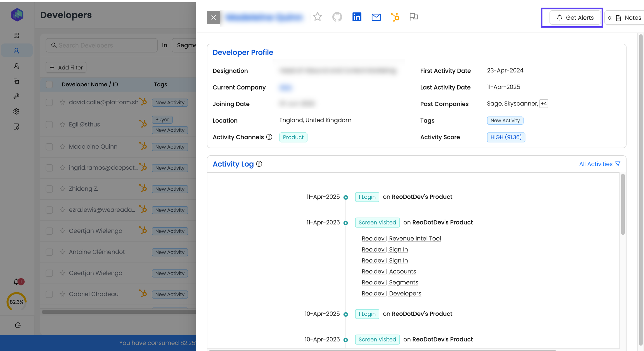Image resolution: width=644 pixels, height=351 pixels.
Task: Open the GitHub profile icon
Action: (x=337, y=17)
